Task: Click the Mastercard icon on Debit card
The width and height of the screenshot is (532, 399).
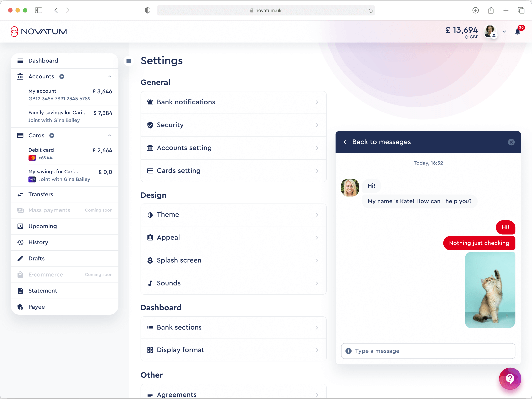Action: (32, 158)
